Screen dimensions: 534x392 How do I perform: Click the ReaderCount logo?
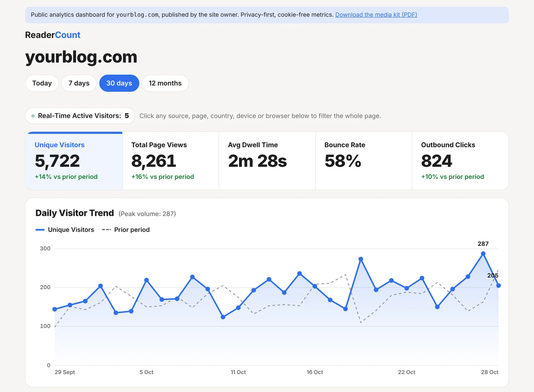tap(53, 35)
